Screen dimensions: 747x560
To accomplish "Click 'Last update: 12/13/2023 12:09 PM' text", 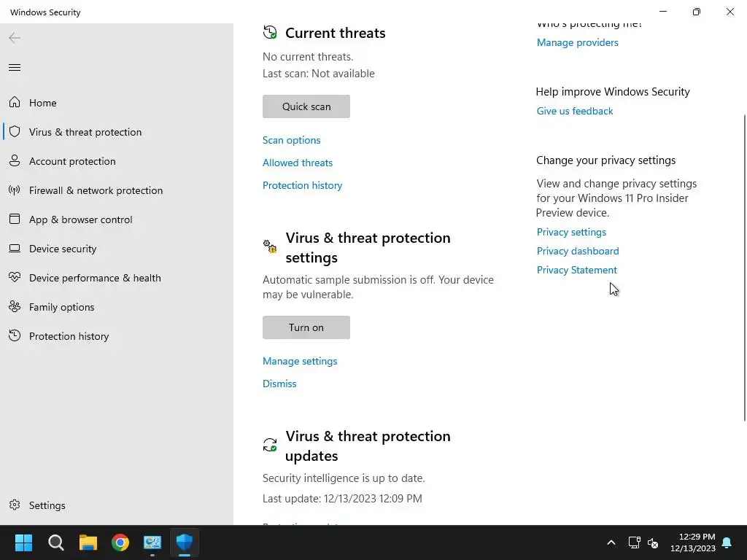I will [x=342, y=498].
